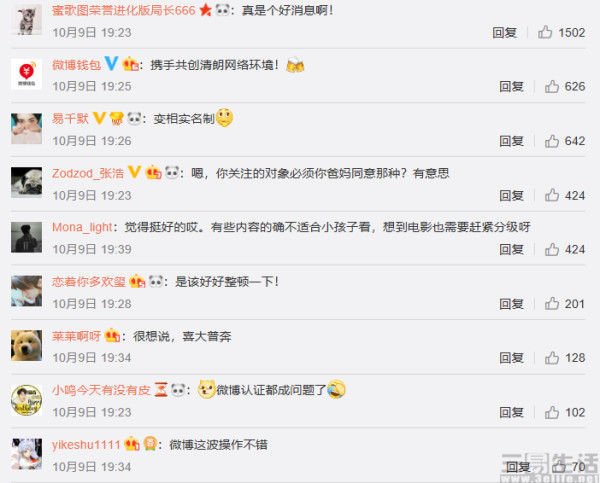Click the blue V badge beside 微博钱包
Image resolution: width=600 pixels, height=483 pixels.
coord(111,63)
